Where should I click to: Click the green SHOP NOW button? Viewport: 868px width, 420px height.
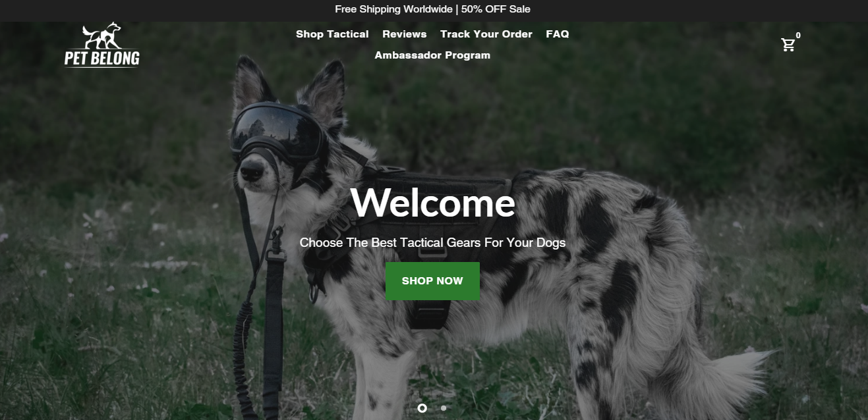coord(432,281)
